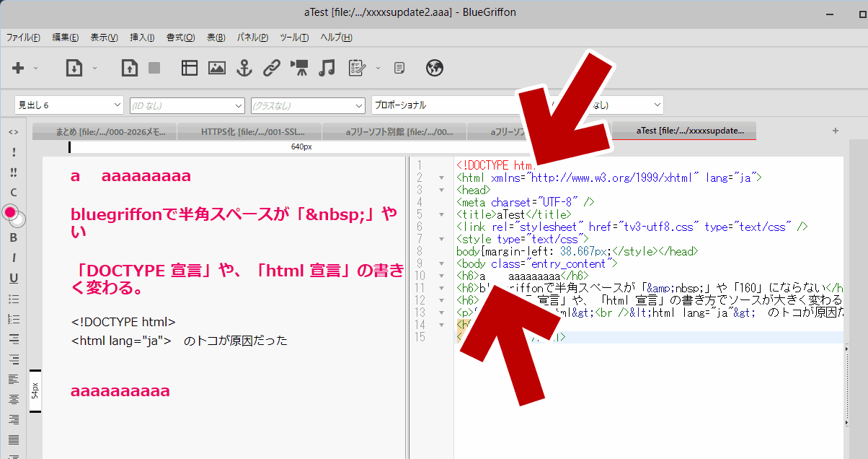The image size is (868, 459).
Task: Click the save document toolbar icon
Action: click(x=129, y=68)
